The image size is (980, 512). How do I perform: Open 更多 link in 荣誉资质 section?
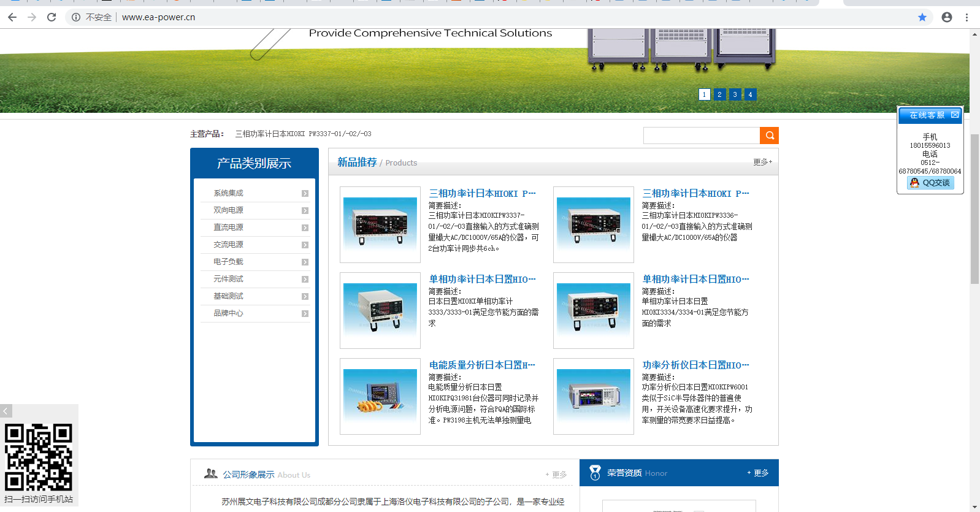pos(758,473)
